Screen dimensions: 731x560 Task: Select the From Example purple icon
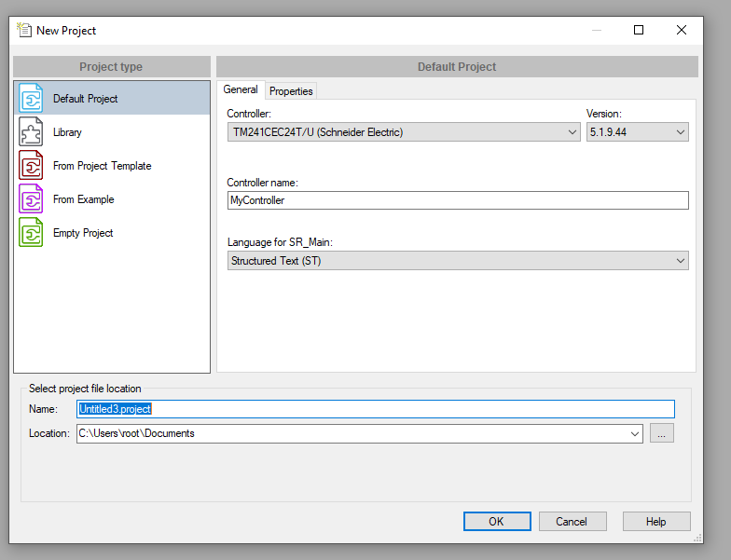[31, 199]
